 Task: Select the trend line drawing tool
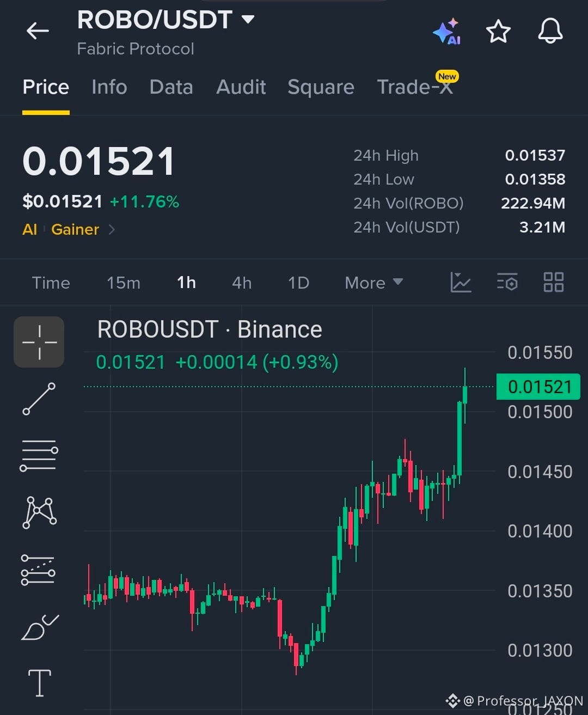[39, 399]
